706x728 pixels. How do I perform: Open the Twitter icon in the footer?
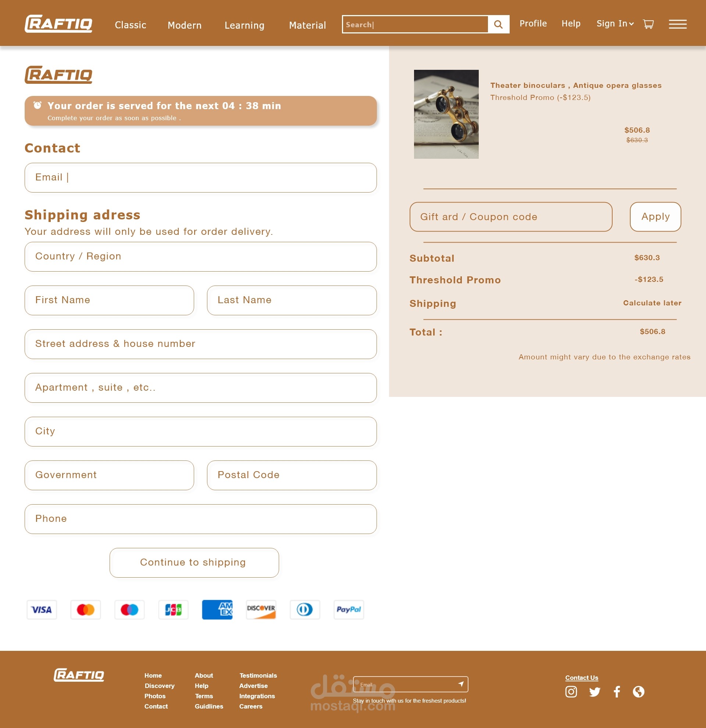pos(594,692)
